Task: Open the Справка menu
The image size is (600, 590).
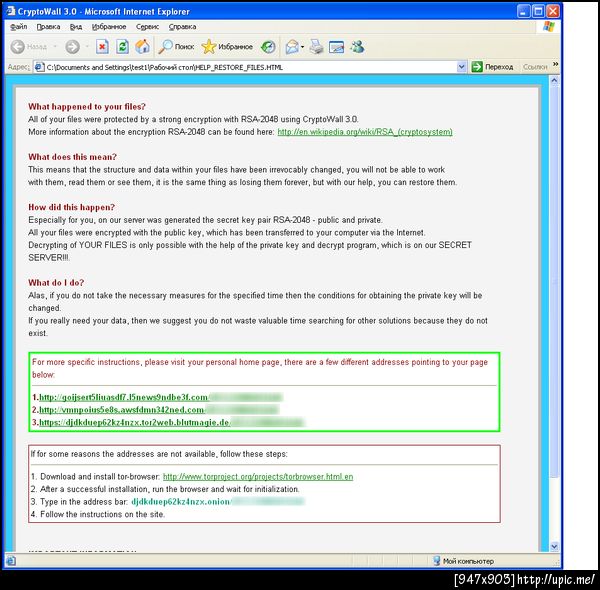Action: pyautogui.click(x=183, y=26)
